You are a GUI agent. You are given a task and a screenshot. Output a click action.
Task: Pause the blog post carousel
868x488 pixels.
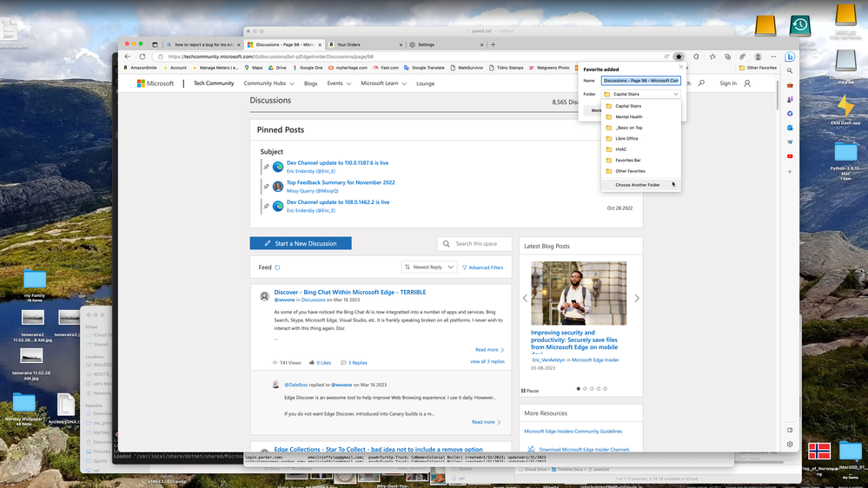pos(530,391)
